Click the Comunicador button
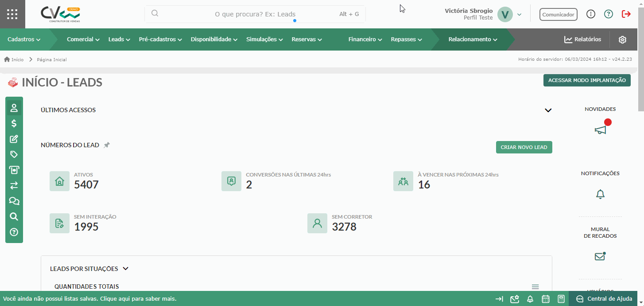 (559, 15)
